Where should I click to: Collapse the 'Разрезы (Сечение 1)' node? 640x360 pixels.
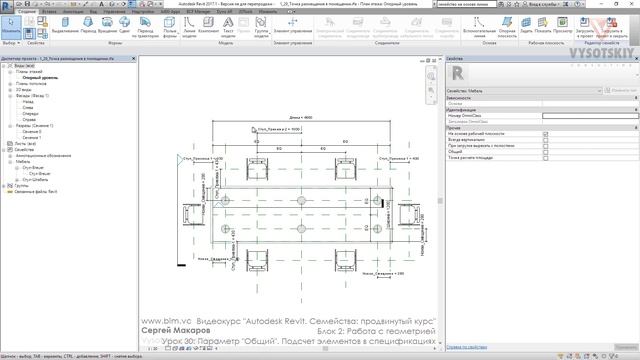[x=10, y=126]
